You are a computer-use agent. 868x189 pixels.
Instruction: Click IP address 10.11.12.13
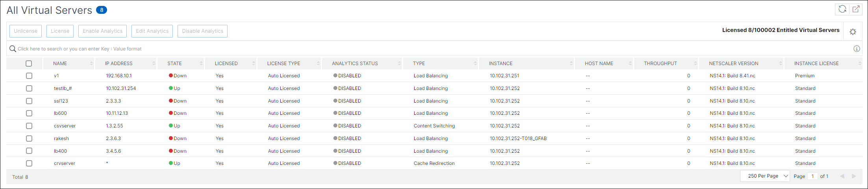(117, 113)
